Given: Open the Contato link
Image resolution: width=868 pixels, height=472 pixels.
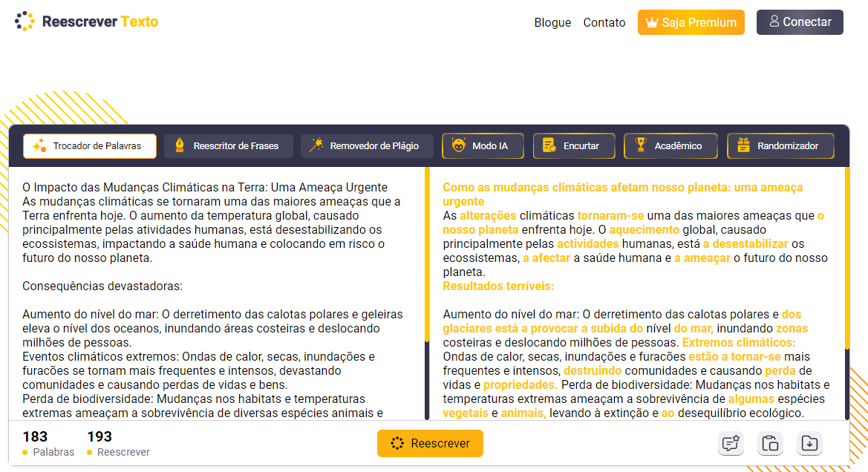Looking at the screenshot, I should [604, 23].
